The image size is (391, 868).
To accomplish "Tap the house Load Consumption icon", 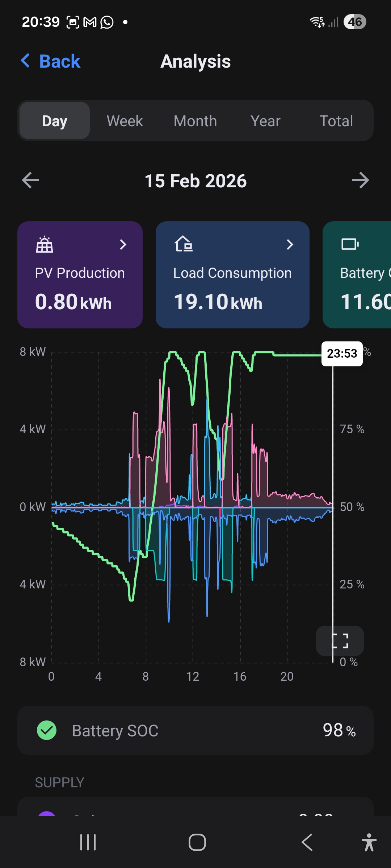I will [x=184, y=244].
